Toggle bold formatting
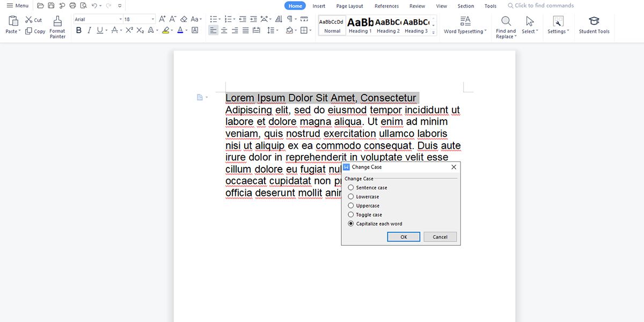This screenshot has height=322, width=644. pyautogui.click(x=78, y=30)
